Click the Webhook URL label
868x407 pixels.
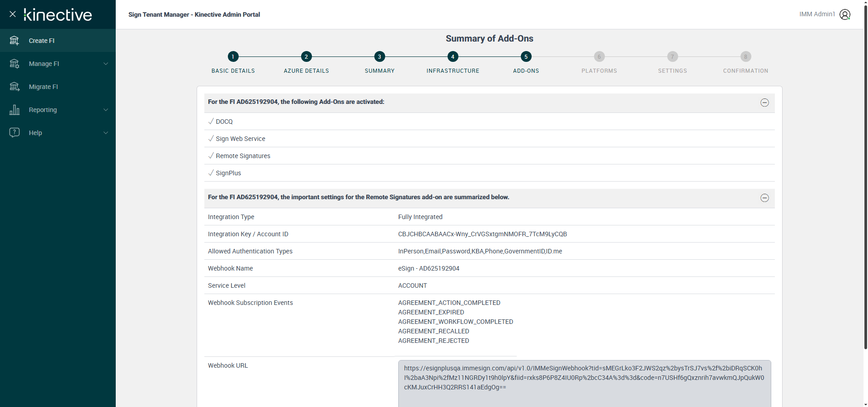(228, 365)
